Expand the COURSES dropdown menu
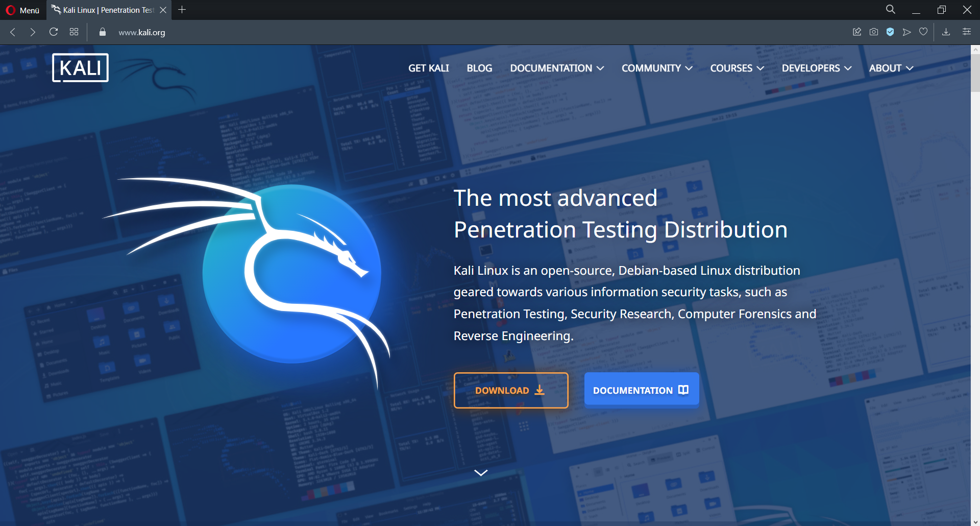This screenshot has height=526, width=980. tap(737, 68)
